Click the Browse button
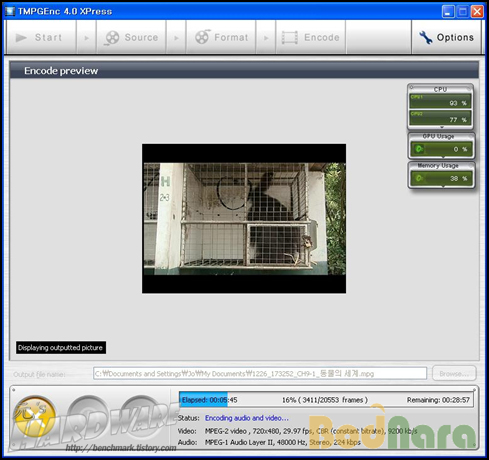Screen dimensions: 489x460 454,374
